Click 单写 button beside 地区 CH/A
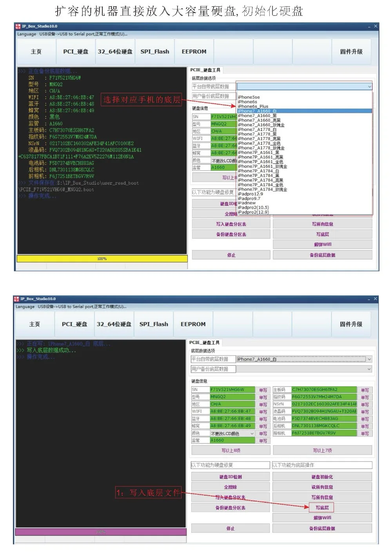Viewport: 392px width, 554px height. tap(263, 405)
